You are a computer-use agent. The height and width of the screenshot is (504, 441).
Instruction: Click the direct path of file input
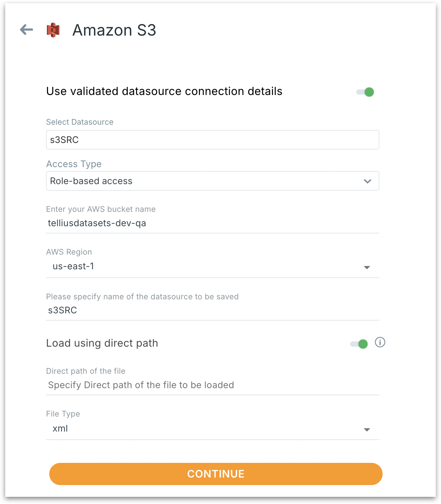pyautogui.click(x=212, y=385)
